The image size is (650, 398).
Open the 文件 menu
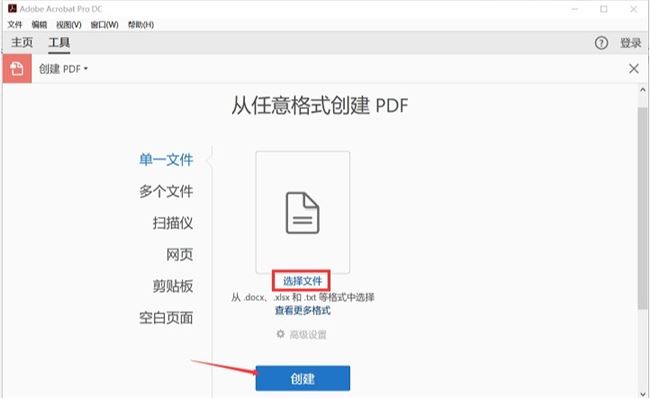(x=15, y=25)
